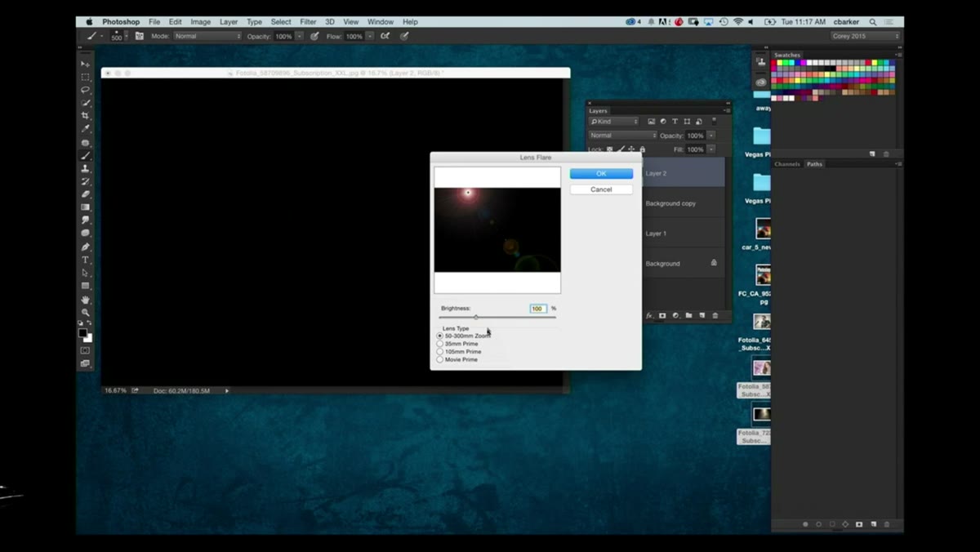Select the Dodge tool
Screen dimensions: 980x552
point(85,234)
